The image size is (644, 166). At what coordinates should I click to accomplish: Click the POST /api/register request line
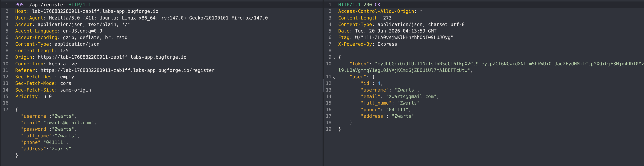[x=53, y=5]
